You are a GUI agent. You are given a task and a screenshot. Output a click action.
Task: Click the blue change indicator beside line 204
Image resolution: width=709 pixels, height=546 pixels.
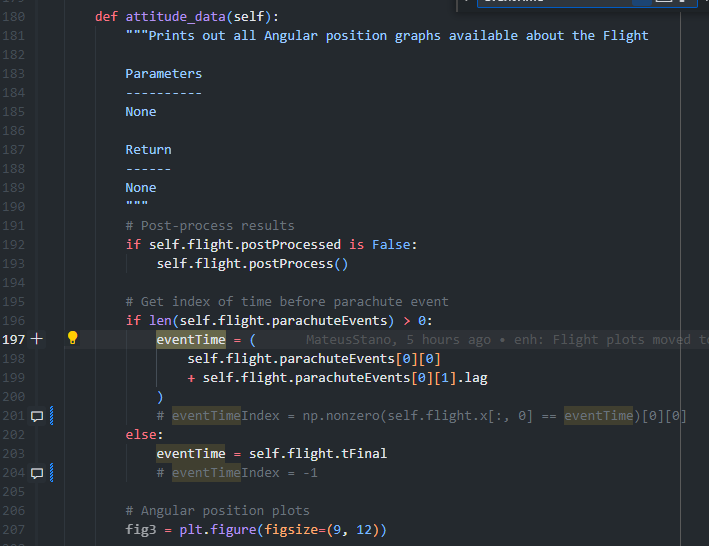pyautogui.click(x=52, y=472)
